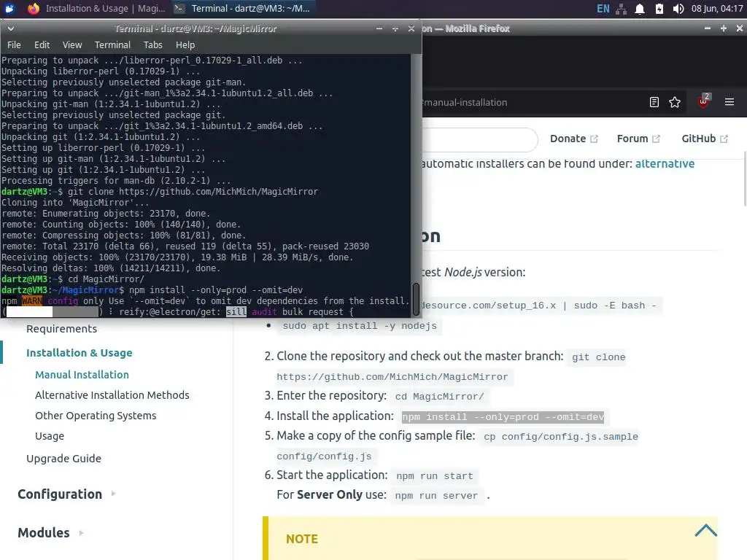
Task: Click the external link icon beside Forum
Action: coord(656,139)
